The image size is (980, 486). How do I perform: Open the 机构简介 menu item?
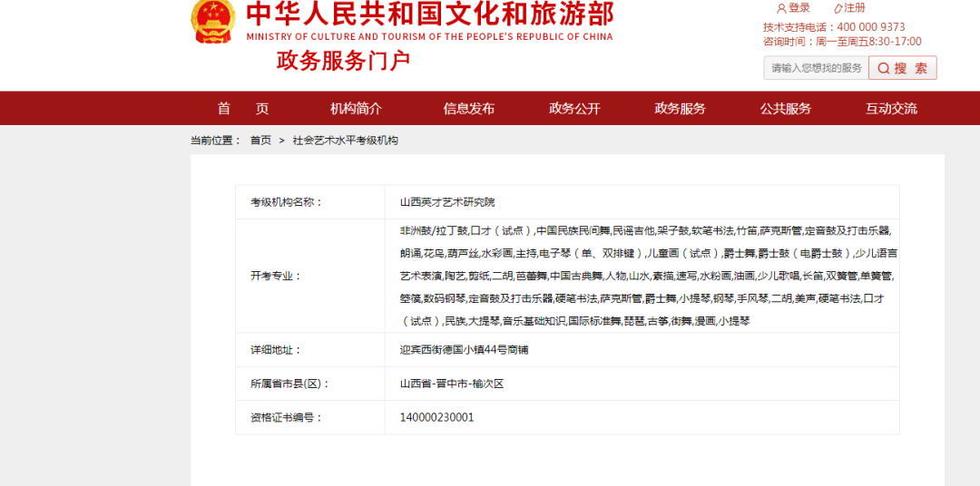[x=356, y=109]
